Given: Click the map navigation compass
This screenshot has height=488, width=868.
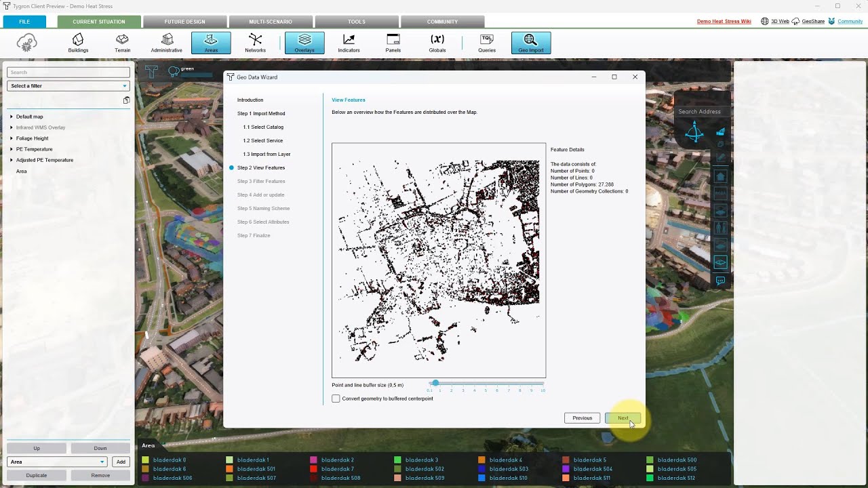Looking at the screenshot, I should pos(694,132).
